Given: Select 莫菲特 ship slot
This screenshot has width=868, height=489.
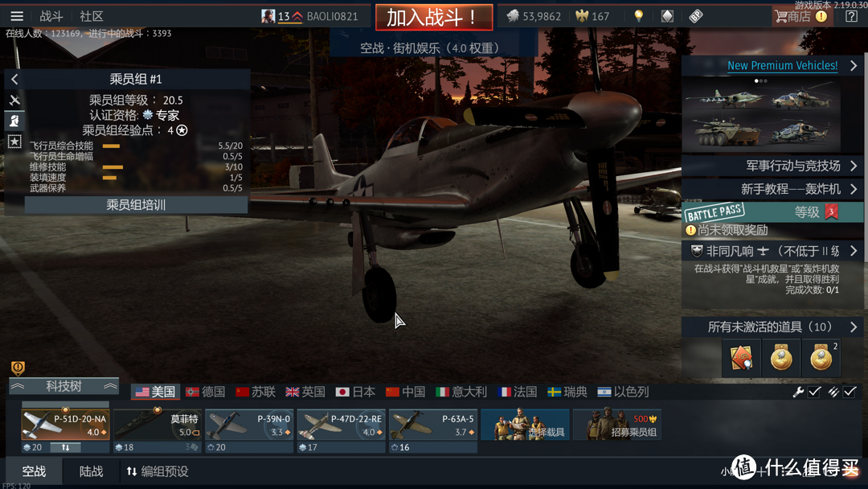Looking at the screenshot, I should [x=158, y=425].
